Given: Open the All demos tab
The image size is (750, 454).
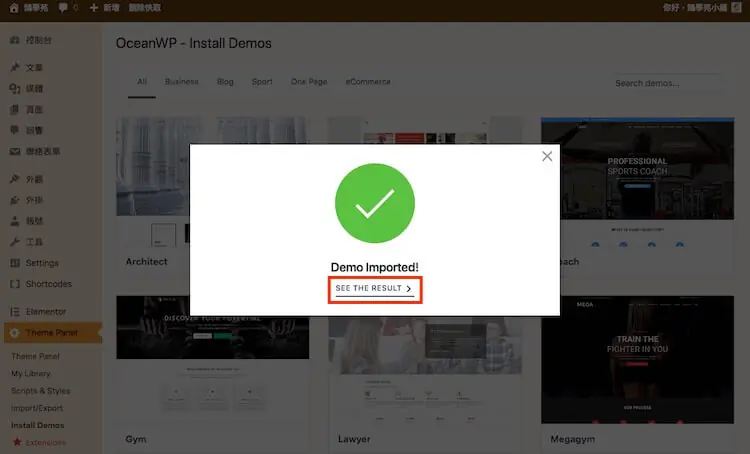Looking at the screenshot, I should [x=142, y=82].
